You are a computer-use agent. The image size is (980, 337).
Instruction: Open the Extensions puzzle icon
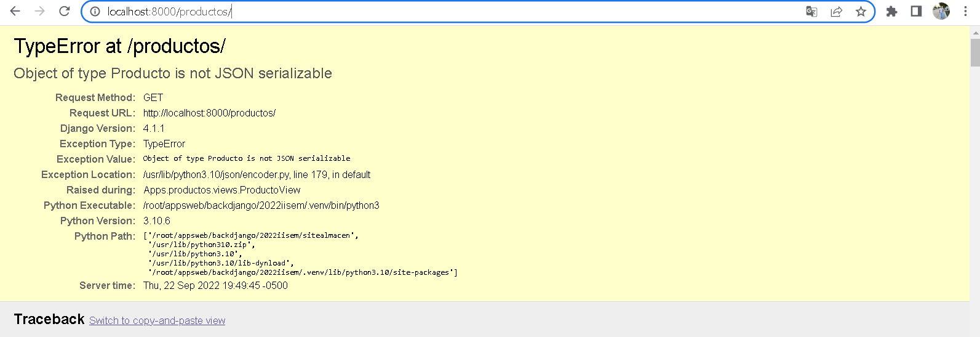click(891, 12)
